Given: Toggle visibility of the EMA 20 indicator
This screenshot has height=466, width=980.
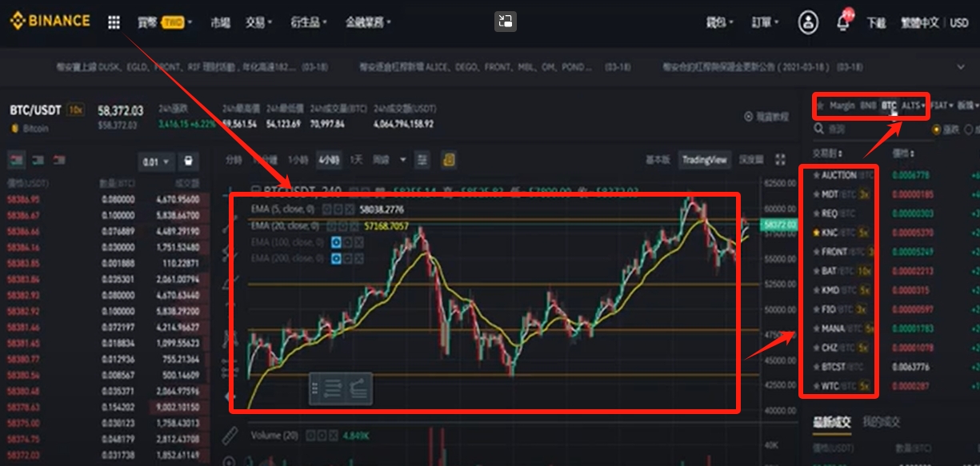Looking at the screenshot, I should pyautogui.click(x=332, y=226).
